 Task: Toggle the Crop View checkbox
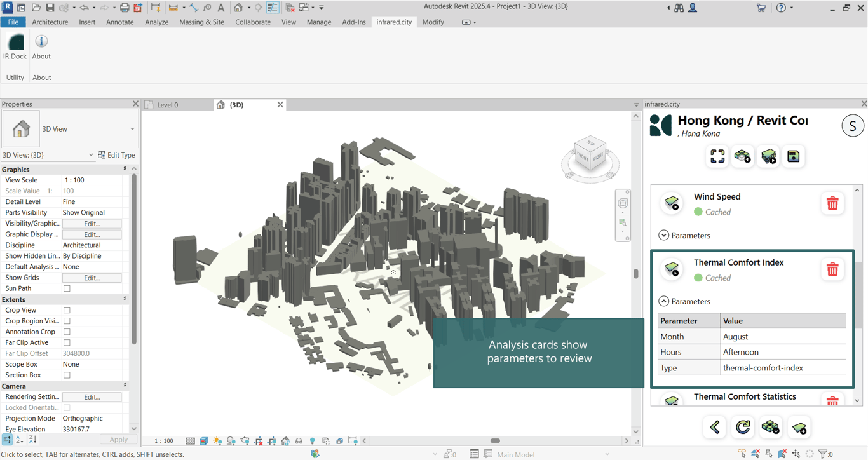67,311
